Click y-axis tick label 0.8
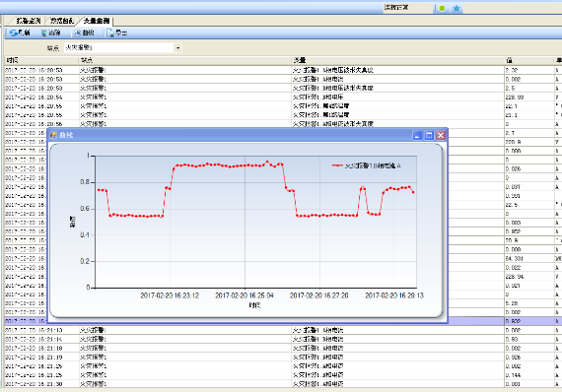Screen dimensions: 562x392 85,182
